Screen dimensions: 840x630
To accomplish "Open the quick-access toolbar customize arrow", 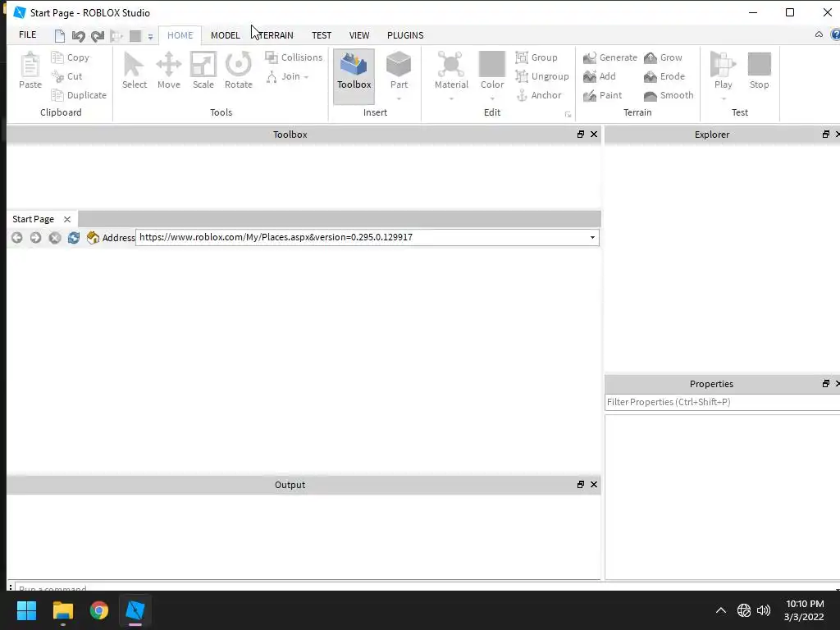I will 151,37.
